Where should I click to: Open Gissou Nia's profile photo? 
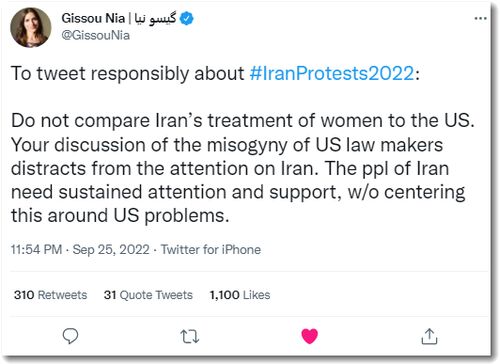coord(31,27)
